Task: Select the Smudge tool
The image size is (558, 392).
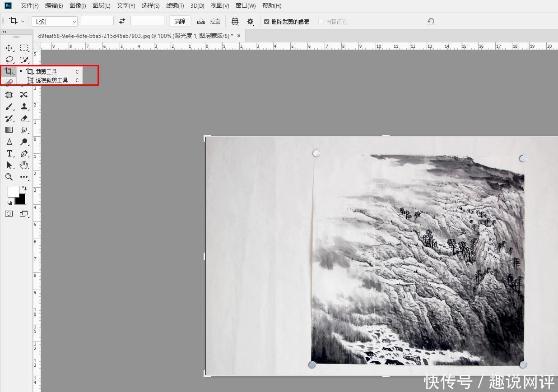Action: 24,130
